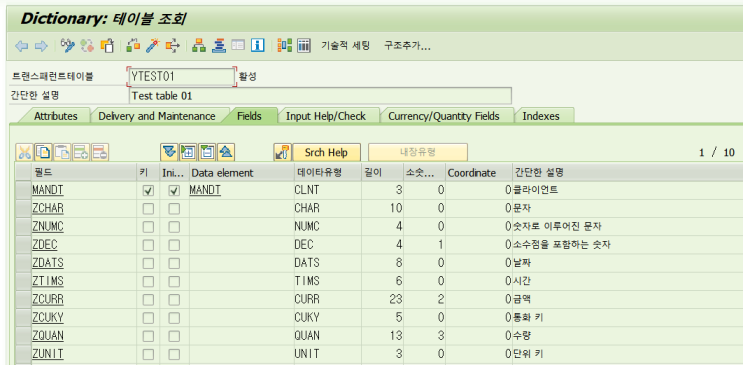Open the blue information icon
Viewport: 743px width, 365px height.
click(x=257, y=46)
